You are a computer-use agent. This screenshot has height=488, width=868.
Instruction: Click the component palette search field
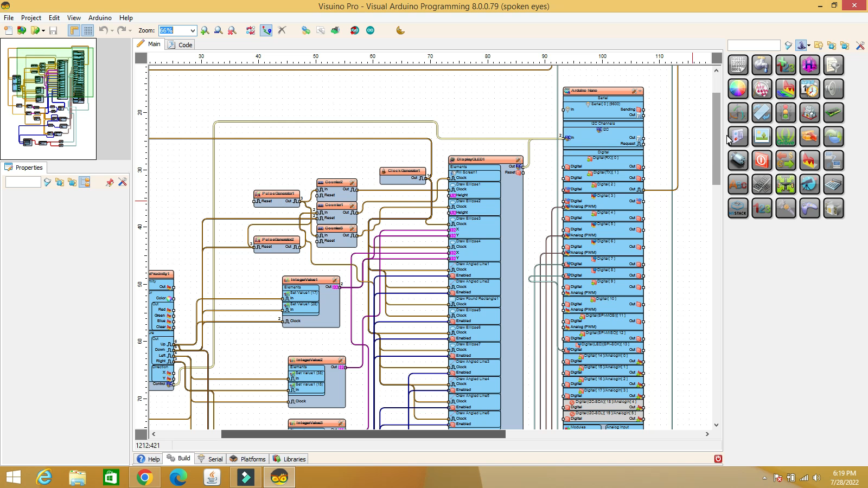[754, 46]
